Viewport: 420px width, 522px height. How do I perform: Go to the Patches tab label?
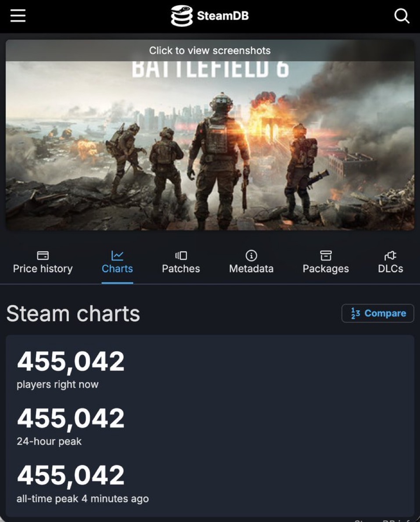181,269
